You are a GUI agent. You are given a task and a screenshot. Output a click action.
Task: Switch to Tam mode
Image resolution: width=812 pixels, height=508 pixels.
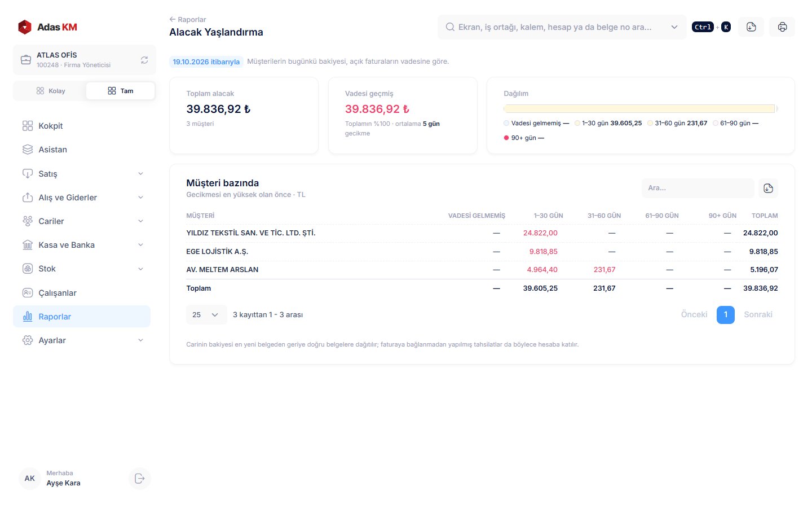(x=120, y=91)
